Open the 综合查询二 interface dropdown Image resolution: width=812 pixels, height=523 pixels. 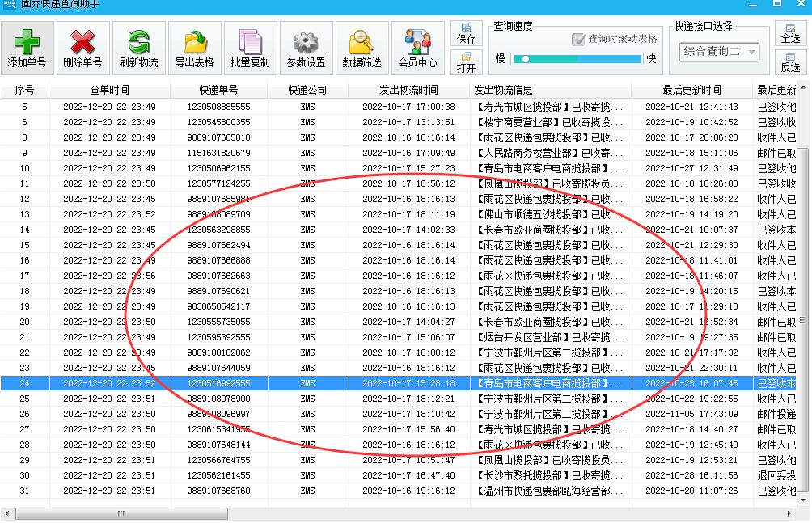coord(719,51)
